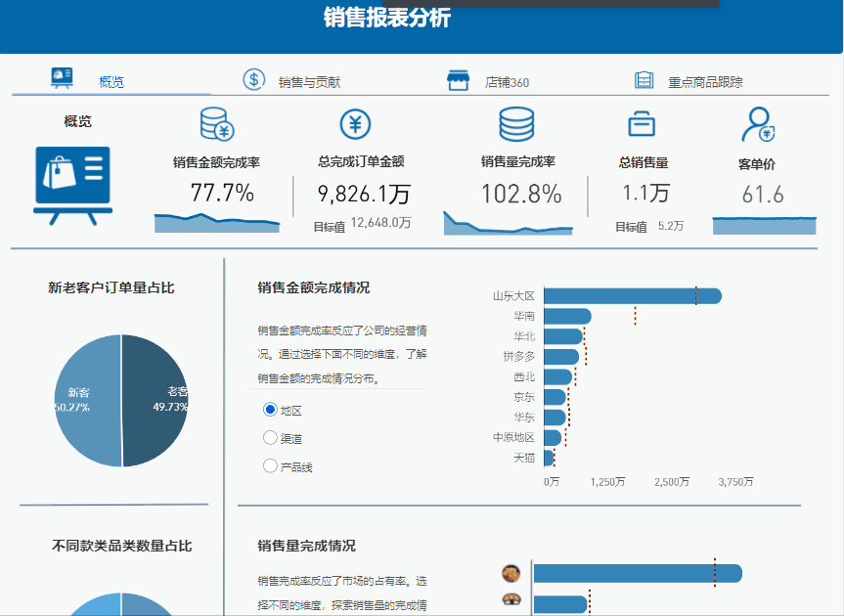Click the 61.6 customer unit price value
This screenshot has width=844, height=616.
[x=763, y=195]
